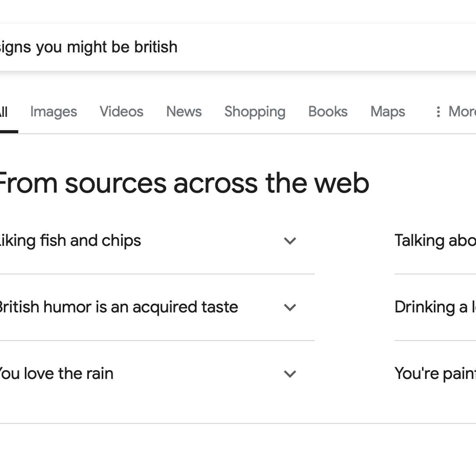476x476 pixels.
Task: Open the item starting with Talking
Action: tap(435, 241)
